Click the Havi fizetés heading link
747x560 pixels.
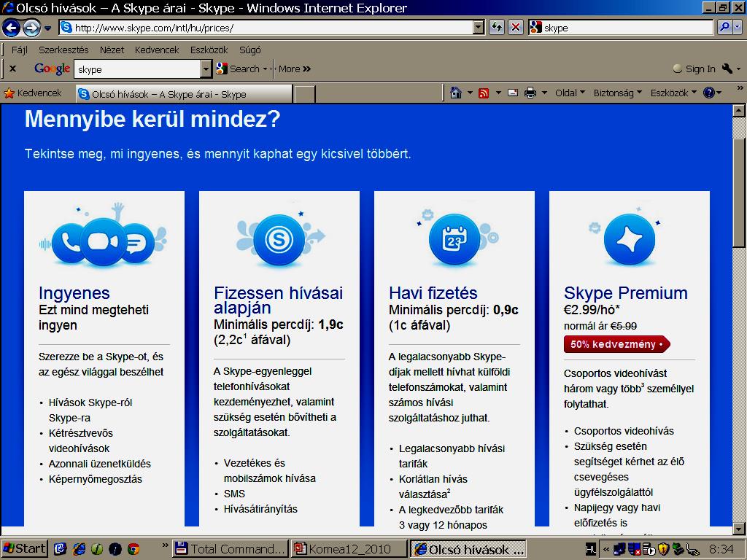click(433, 293)
